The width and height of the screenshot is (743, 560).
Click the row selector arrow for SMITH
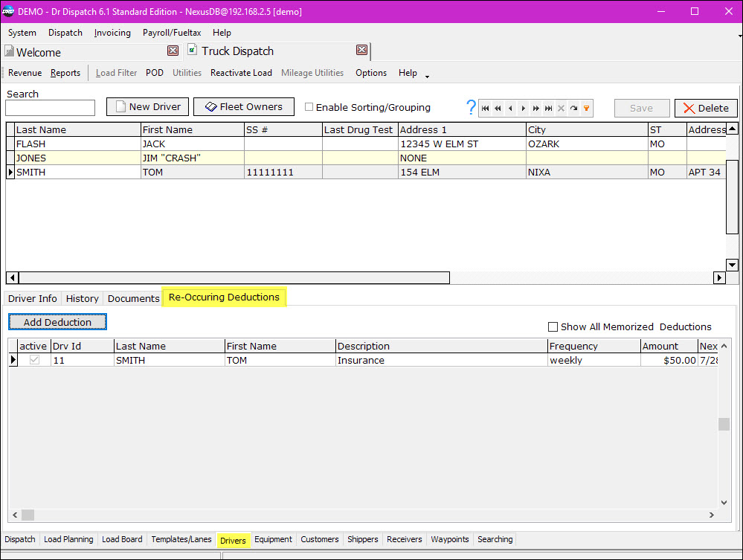10,172
